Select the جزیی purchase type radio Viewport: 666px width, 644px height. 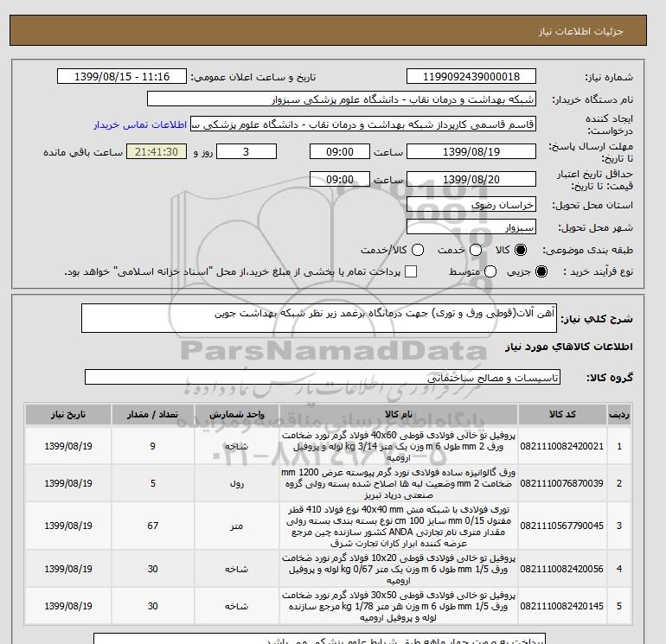coord(541,271)
